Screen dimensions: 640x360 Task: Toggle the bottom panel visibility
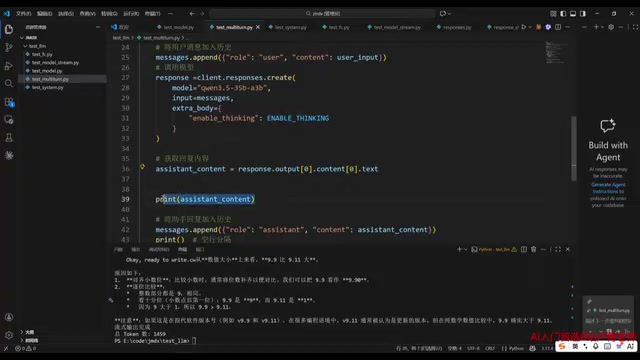point(573,13)
